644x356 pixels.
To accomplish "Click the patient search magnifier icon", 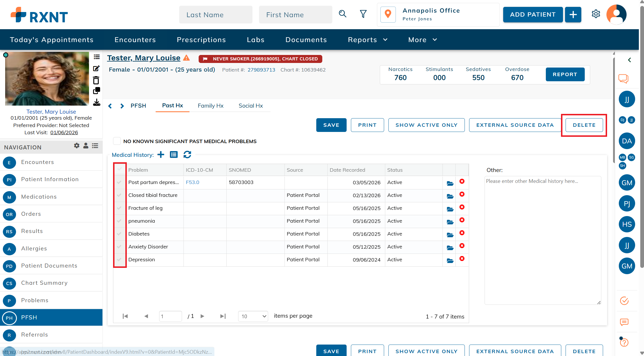I will 343,14.
